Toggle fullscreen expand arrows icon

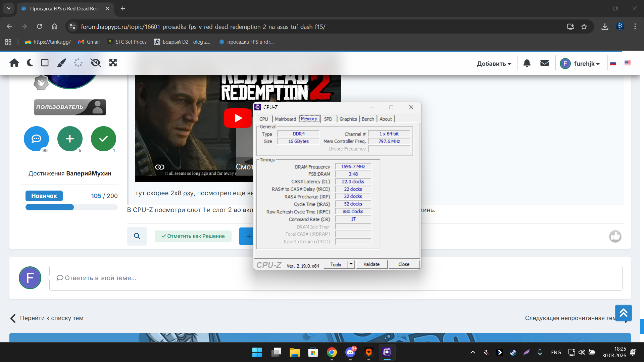[x=113, y=63]
